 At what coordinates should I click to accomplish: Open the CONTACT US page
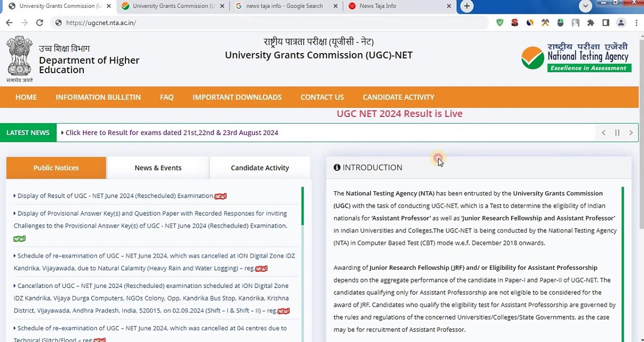322,97
